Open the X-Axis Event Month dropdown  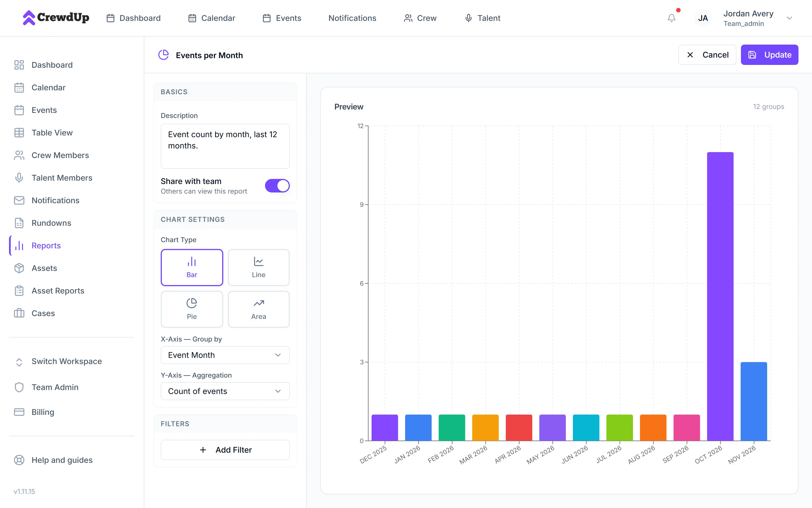[225, 355]
